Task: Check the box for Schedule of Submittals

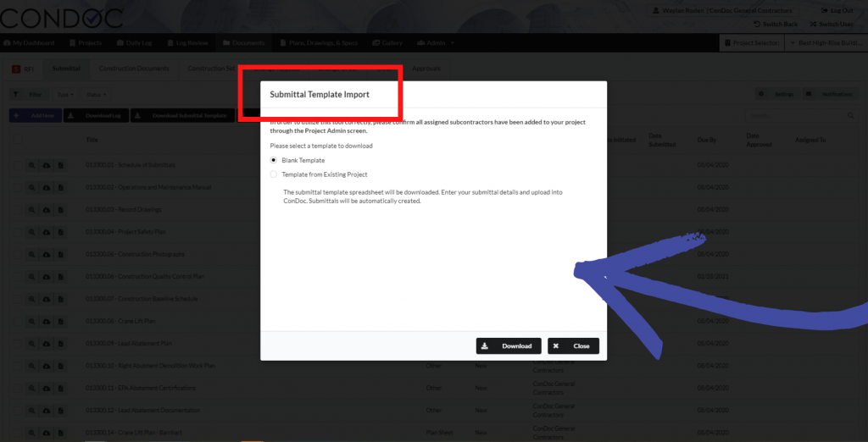Action: pyautogui.click(x=17, y=165)
